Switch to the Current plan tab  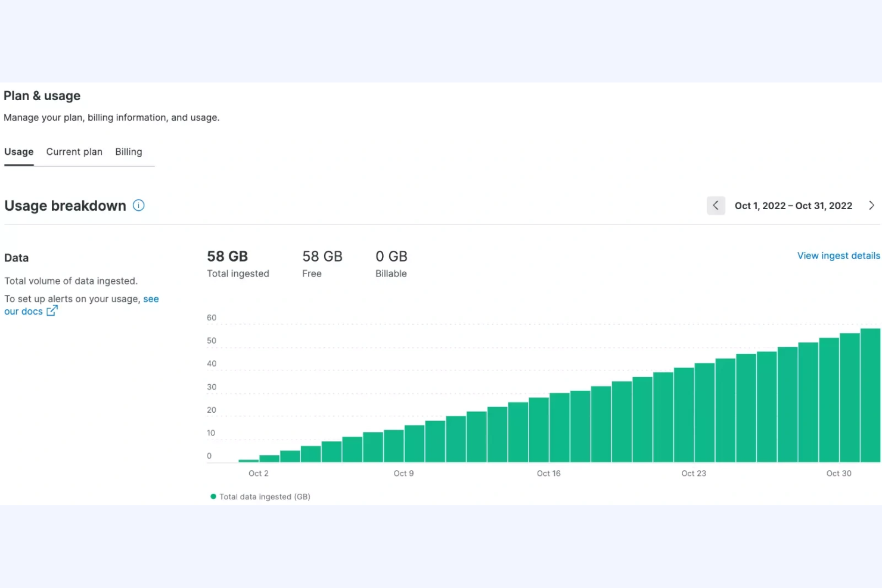click(74, 151)
